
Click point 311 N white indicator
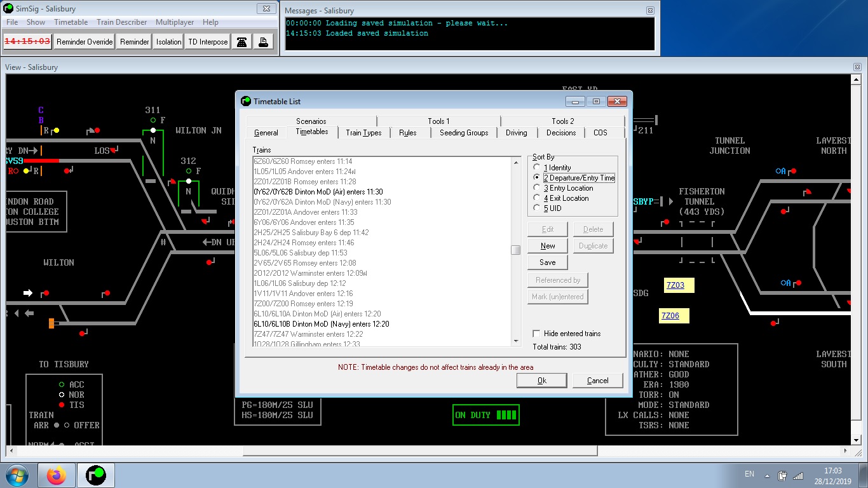[x=153, y=130]
